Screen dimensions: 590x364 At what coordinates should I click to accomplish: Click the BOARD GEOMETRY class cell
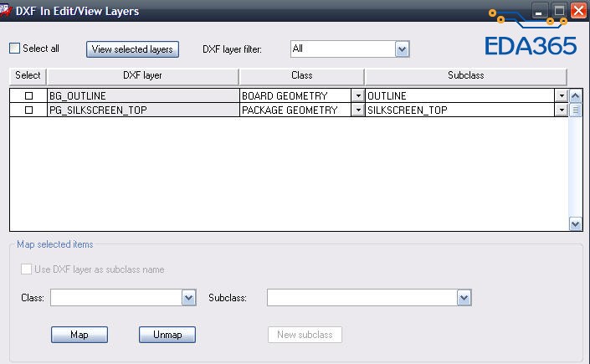tap(295, 96)
